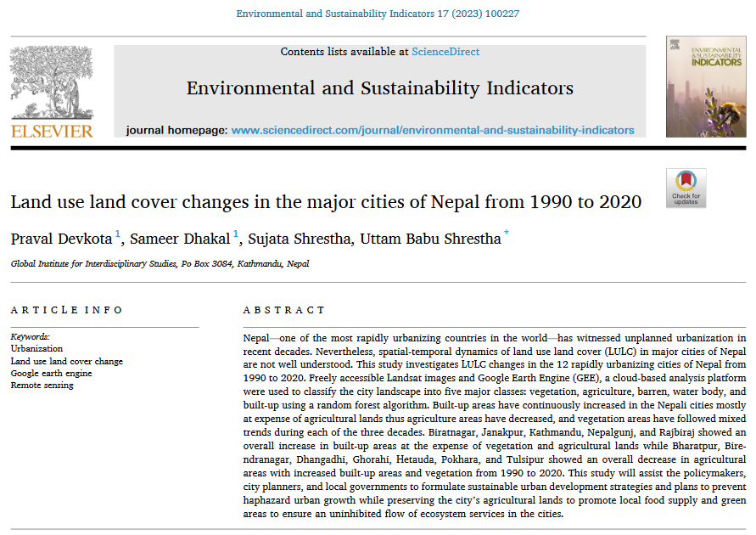Click author name Uttam Babu Shrestha
Image resolution: width=756 pixels, height=535 pixels.
430,239
